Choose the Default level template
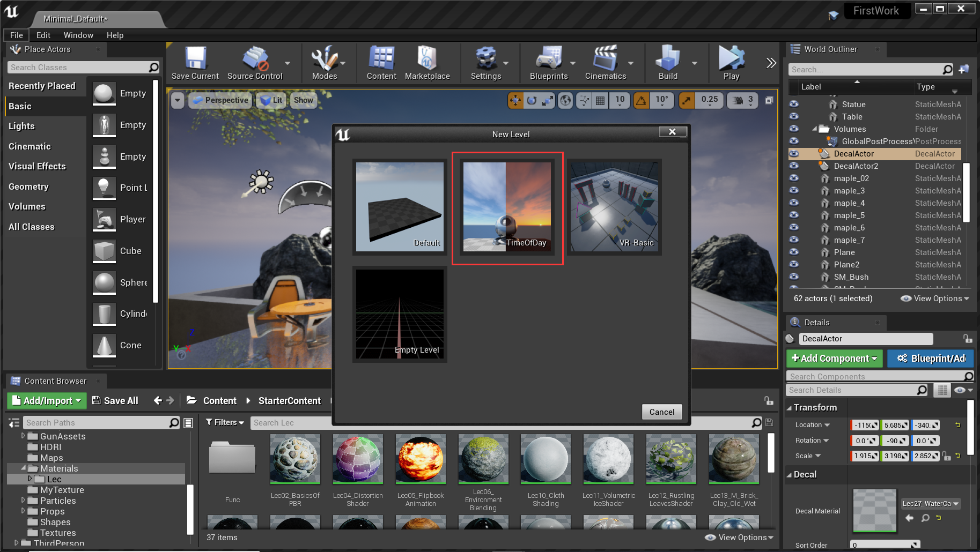 [400, 207]
